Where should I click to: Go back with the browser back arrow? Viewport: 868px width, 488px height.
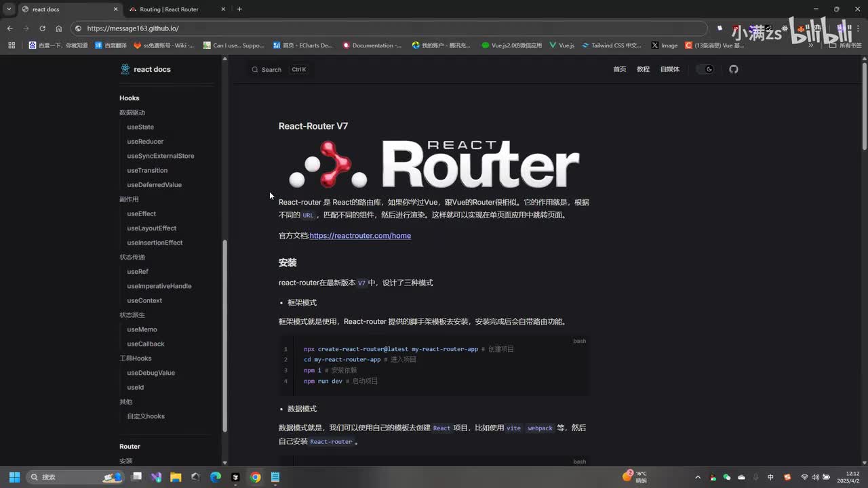point(9,28)
